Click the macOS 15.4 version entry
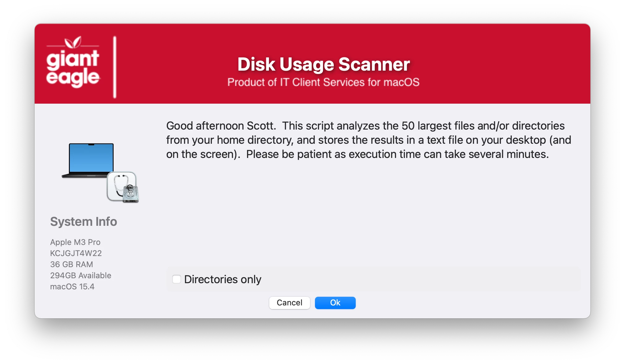The width and height of the screenshot is (625, 364). tap(72, 287)
